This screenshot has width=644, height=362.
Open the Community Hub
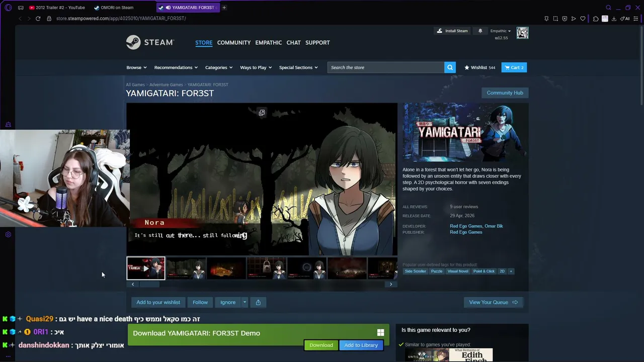[x=505, y=93]
